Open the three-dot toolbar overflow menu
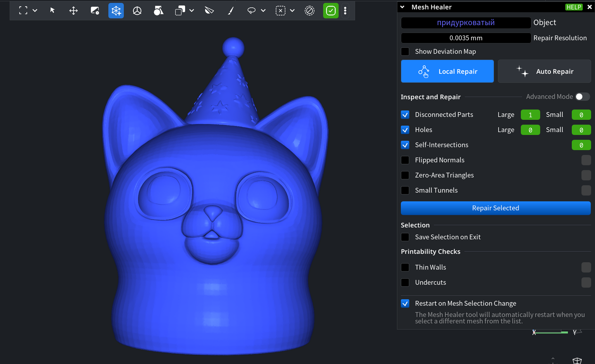This screenshot has width=595, height=364. tap(345, 11)
